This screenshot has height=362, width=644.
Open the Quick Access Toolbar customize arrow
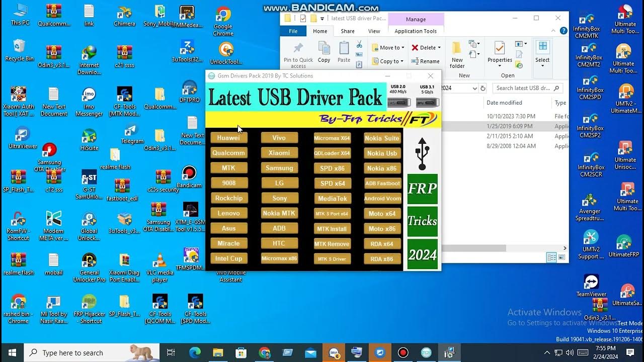[x=322, y=19]
